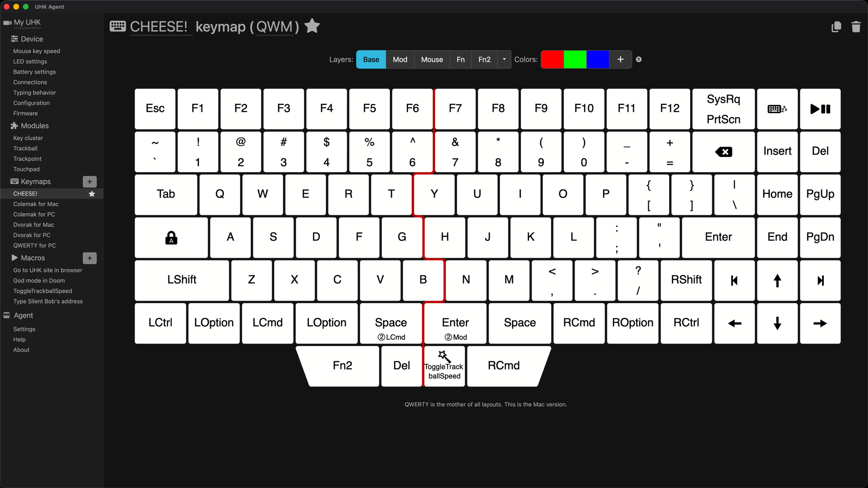Pick the red color swatch
This screenshot has height=488, width=868.
pyautogui.click(x=552, y=59)
